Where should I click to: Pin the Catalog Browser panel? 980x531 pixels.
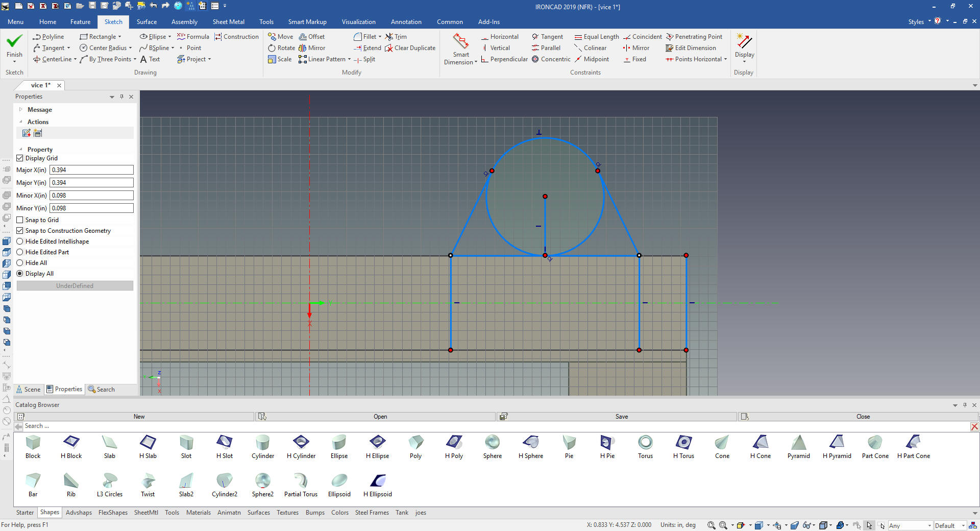point(965,405)
